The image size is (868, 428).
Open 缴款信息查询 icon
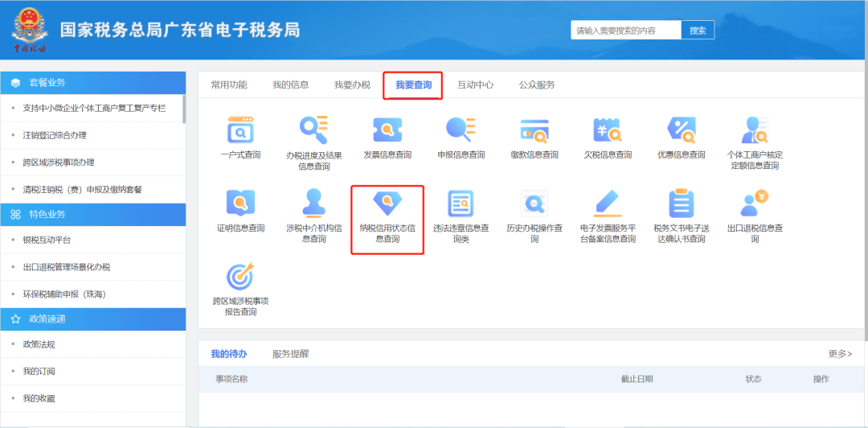[x=534, y=131]
